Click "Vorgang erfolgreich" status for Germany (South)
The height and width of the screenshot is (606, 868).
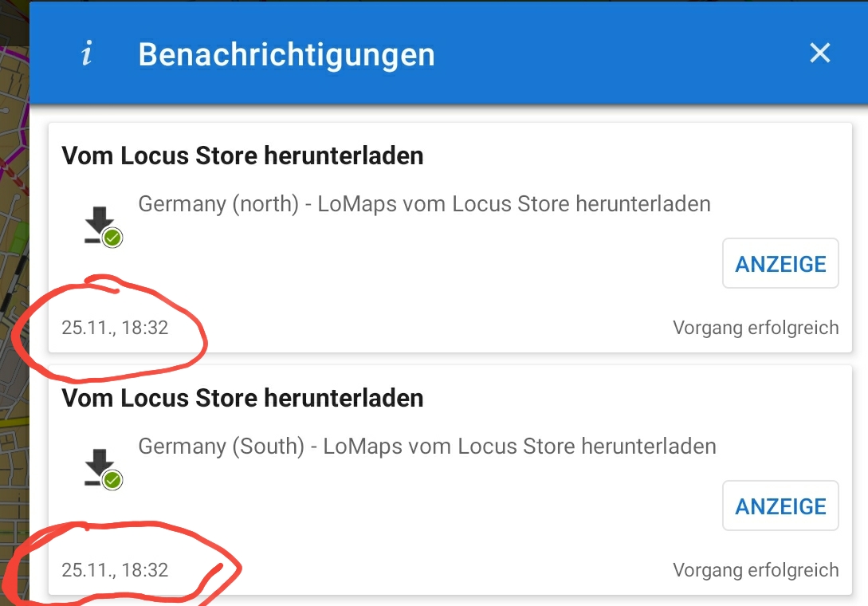coord(755,570)
